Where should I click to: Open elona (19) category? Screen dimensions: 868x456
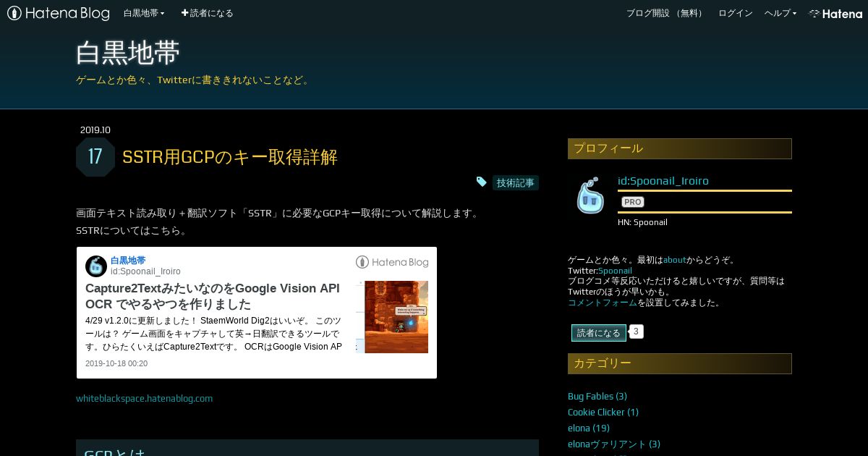pos(589,428)
